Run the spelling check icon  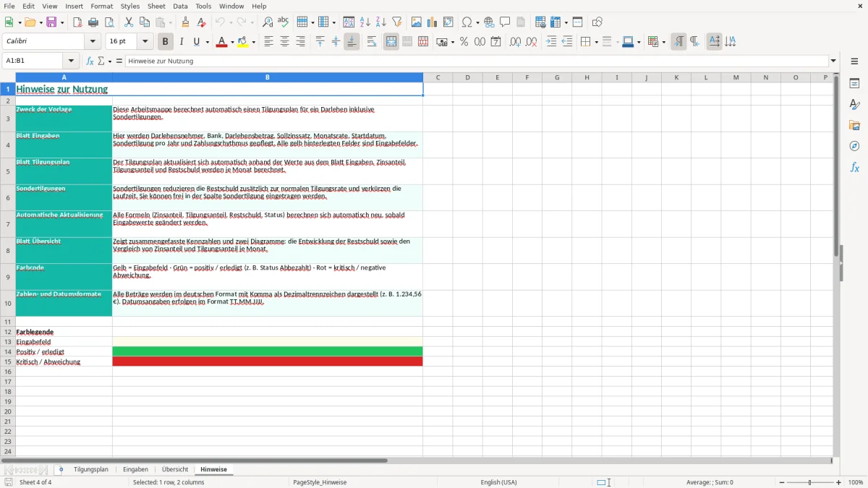pos(284,22)
